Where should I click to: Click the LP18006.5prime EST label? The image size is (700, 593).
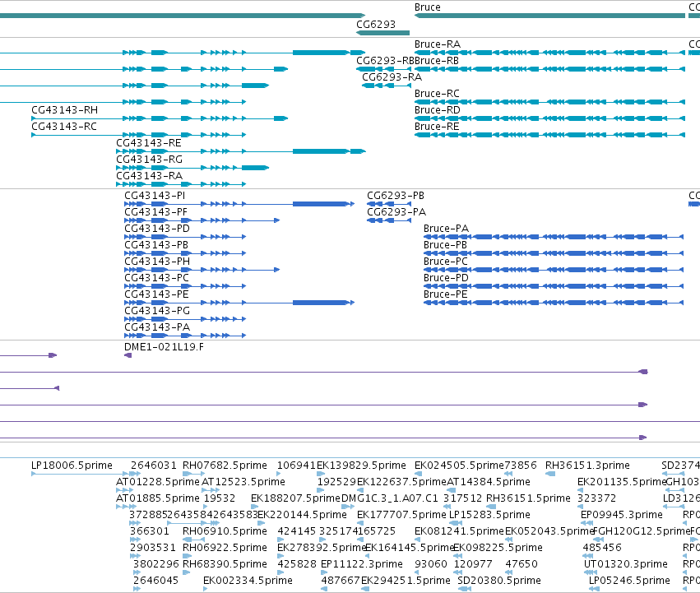(x=72, y=466)
